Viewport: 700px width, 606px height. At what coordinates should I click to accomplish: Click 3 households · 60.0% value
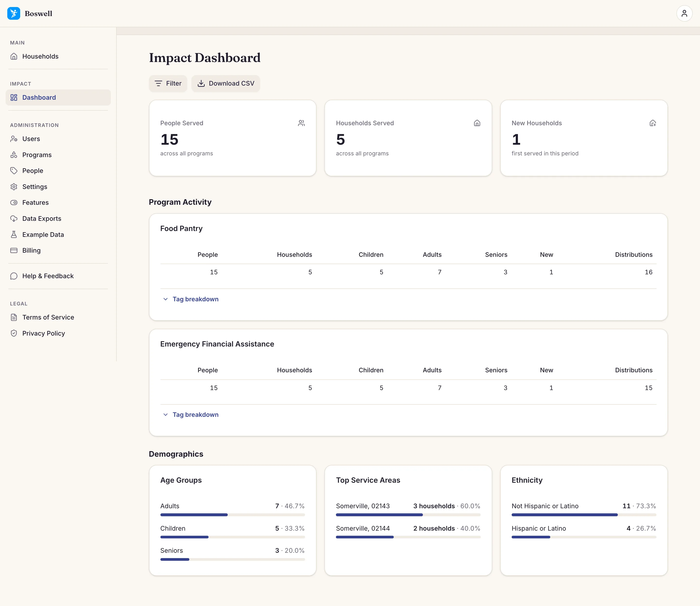[446, 506]
